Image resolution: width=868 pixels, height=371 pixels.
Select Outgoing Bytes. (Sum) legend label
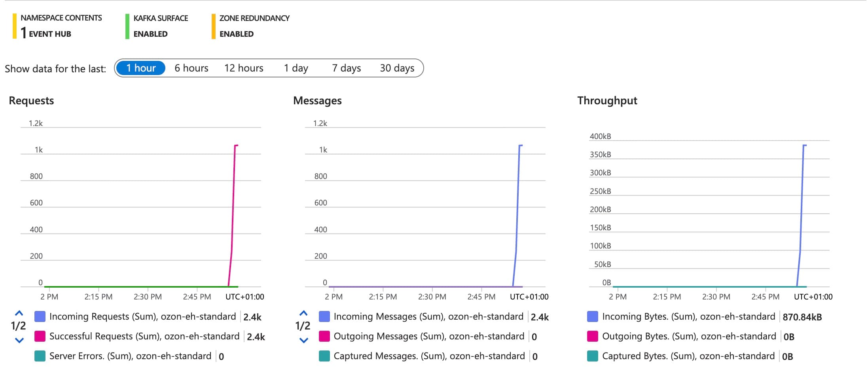pos(689,336)
